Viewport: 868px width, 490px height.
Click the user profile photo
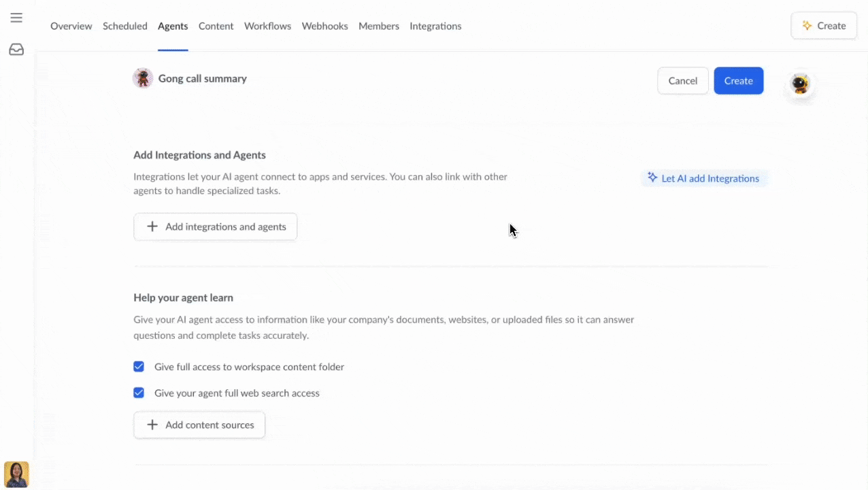point(16,474)
